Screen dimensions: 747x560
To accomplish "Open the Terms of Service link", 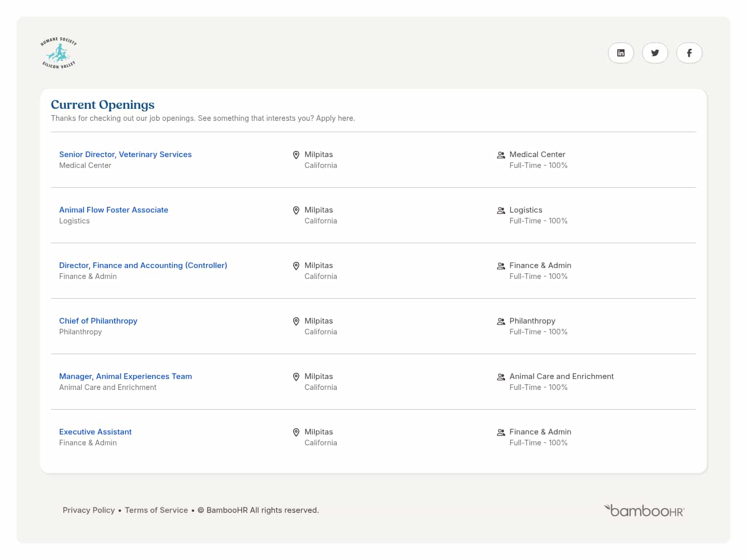I will 156,510.
